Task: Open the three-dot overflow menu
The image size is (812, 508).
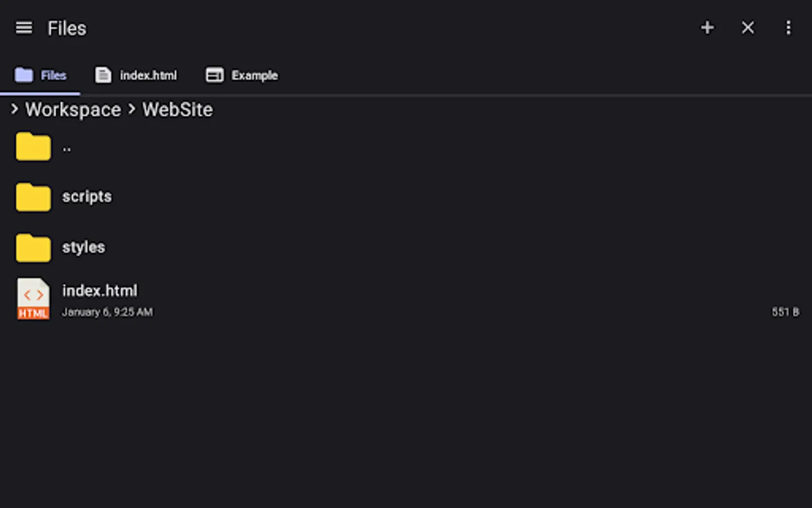Action: coord(788,28)
